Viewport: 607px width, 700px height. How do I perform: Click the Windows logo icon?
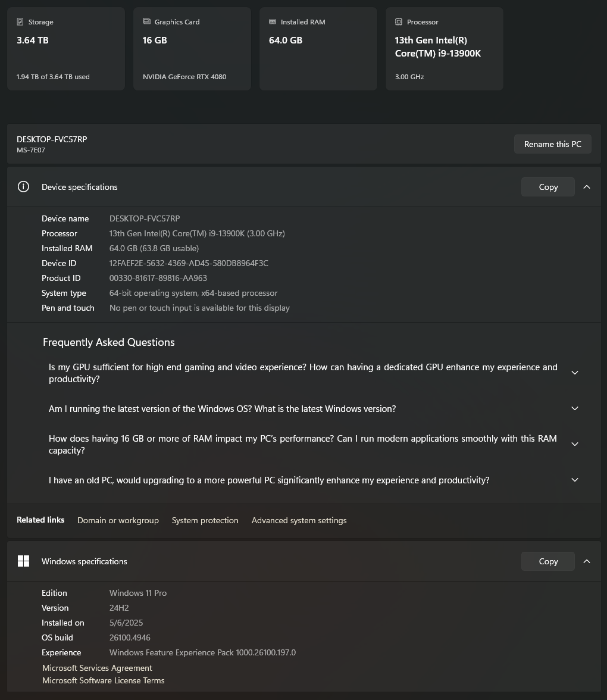point(23,561)
